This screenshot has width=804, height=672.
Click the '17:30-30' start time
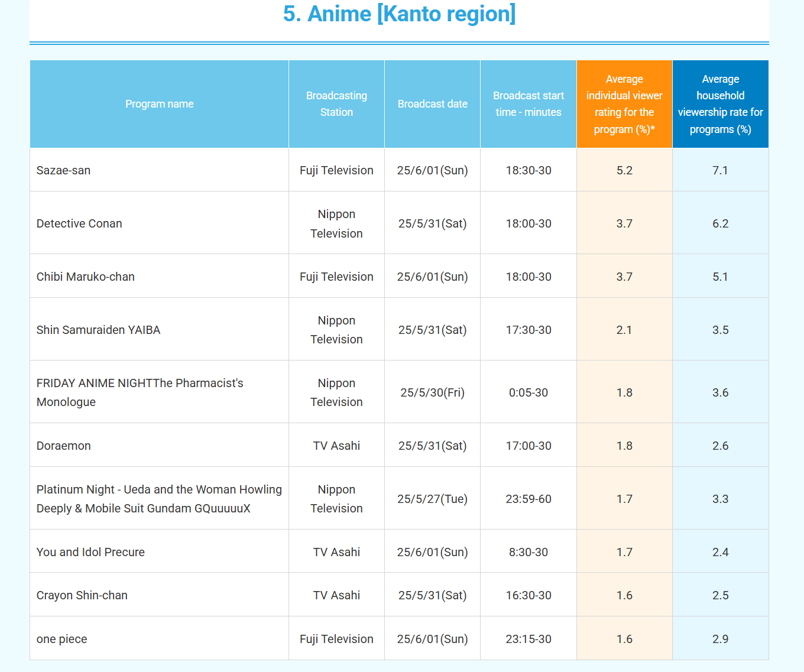click(x=529, y=330)
